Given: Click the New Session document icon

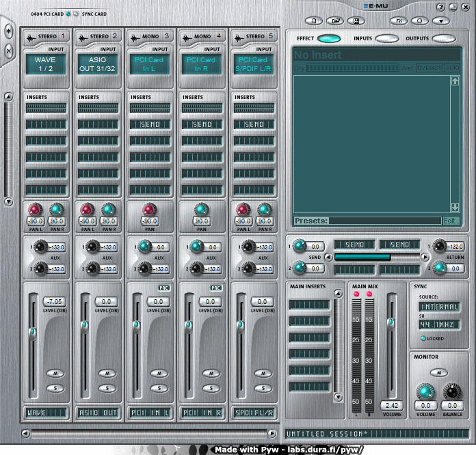Looking at the screenshot, I should pos(315,20).
